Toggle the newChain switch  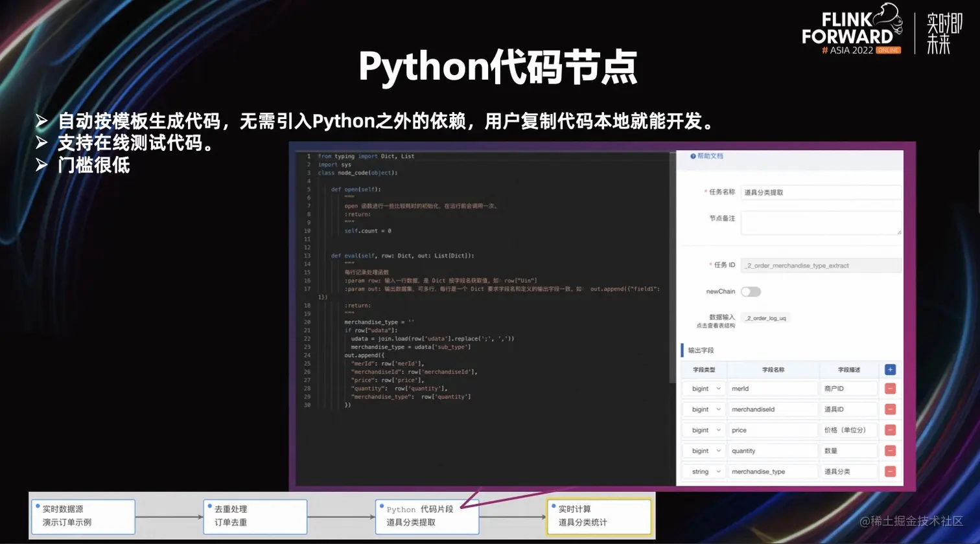point(751,291)
